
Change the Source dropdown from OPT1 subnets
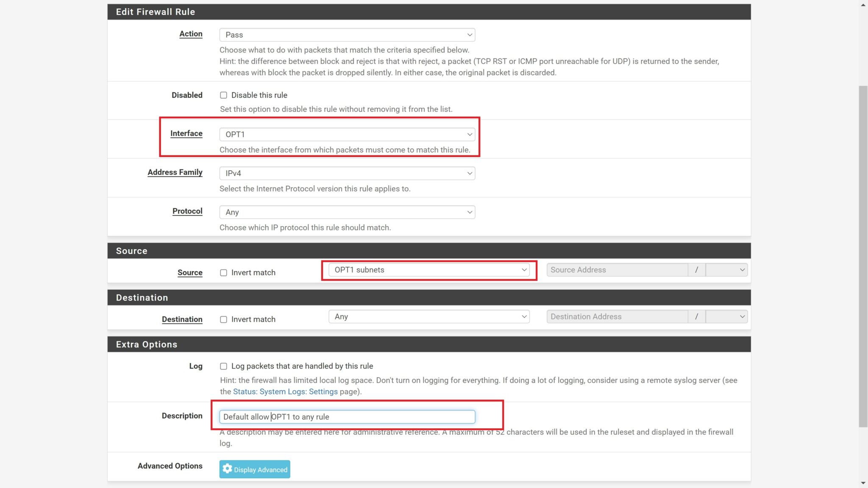428,269
